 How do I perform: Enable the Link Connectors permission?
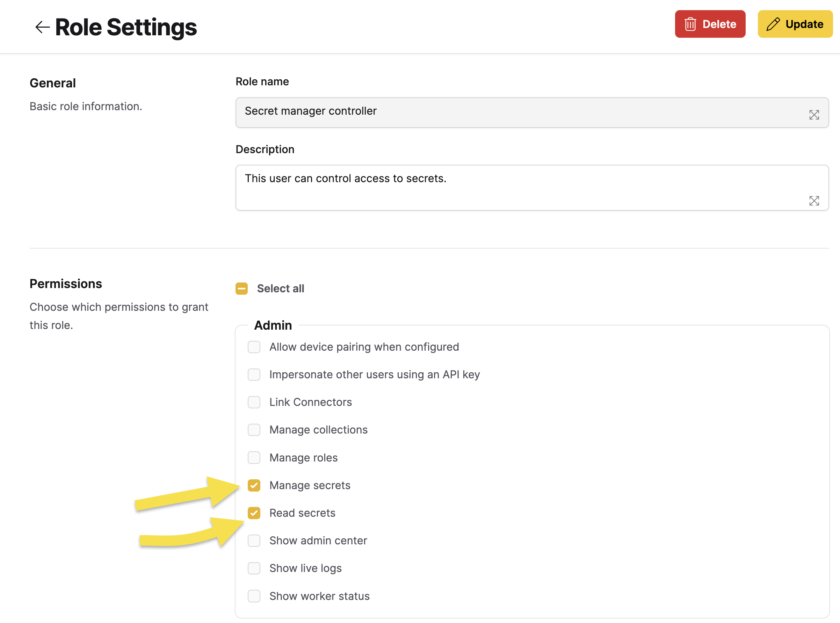pyautogui.click(x=254, y=402)
